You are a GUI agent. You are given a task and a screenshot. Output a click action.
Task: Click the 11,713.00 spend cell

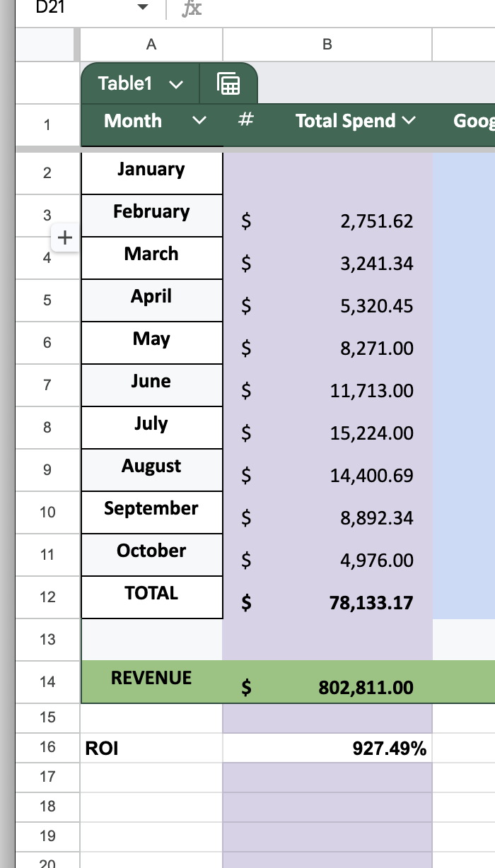coord(327,385)
